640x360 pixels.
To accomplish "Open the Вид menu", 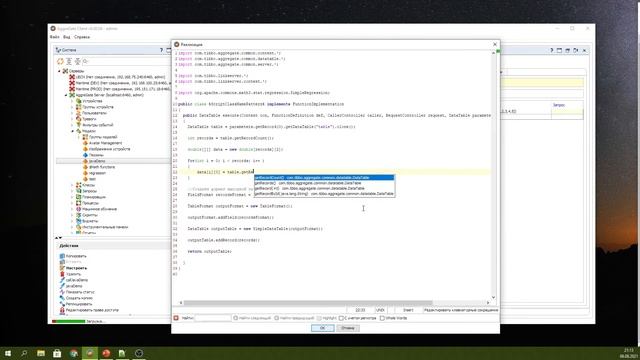I will 67,37.
